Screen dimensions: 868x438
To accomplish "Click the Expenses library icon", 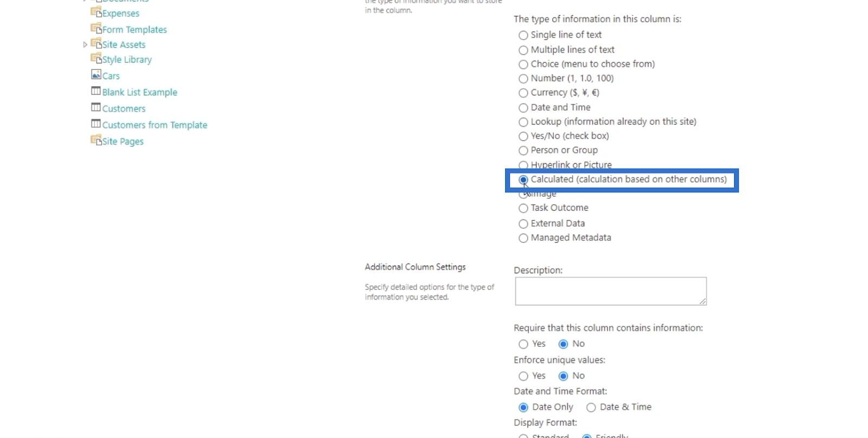I will pos(96,12).
